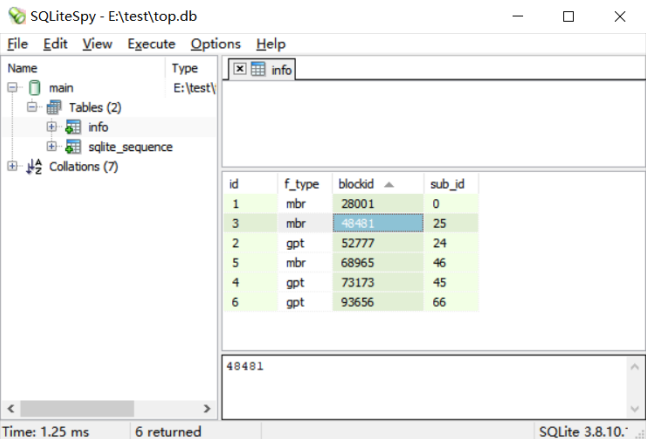Screen dimensions: 646x439
Task: Select blockid cell 93656
Action: click(x=378, y=302)
